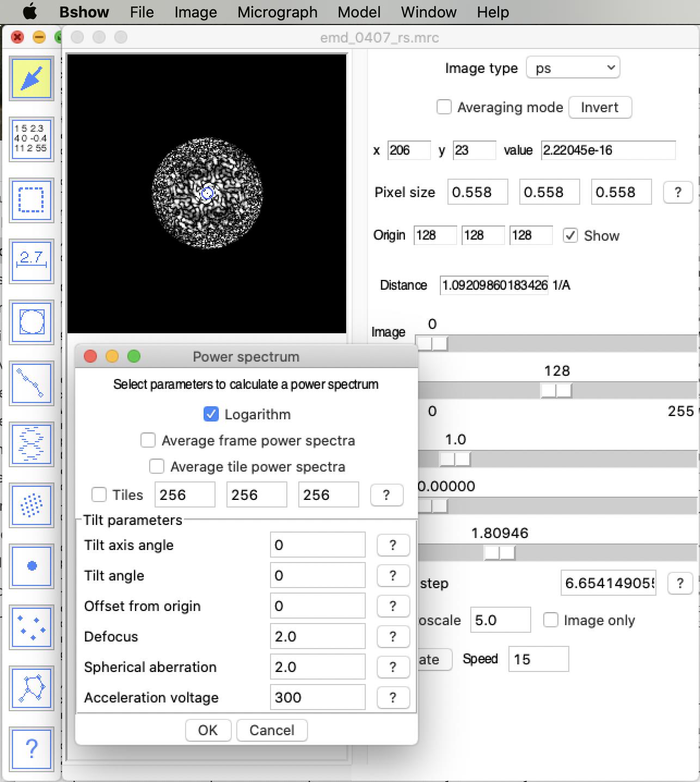Toggle the Logarithm checkbox
Viewport: 700px width, 782px height.
(211, 414)
